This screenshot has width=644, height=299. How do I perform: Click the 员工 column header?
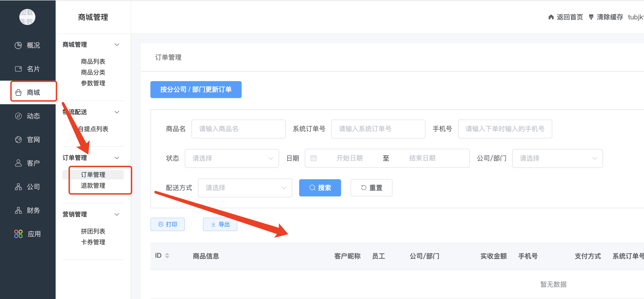point(378,256)
